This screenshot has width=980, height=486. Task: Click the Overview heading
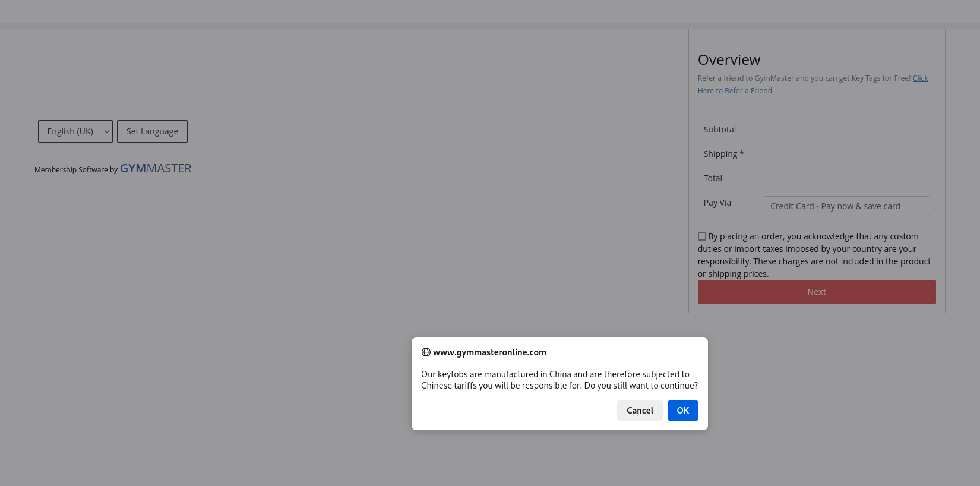point(729,60)
